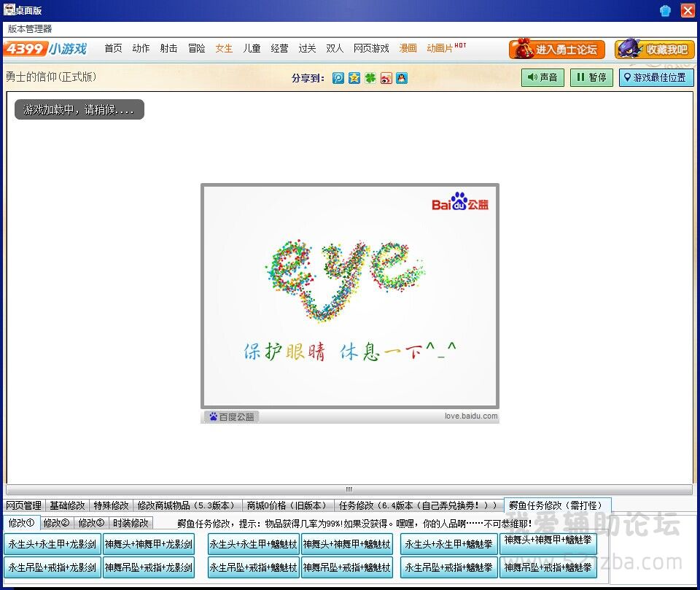Click the 4399小游戏 logo
This screenshot has width=700, height=590.
click(x=45, y=49)
